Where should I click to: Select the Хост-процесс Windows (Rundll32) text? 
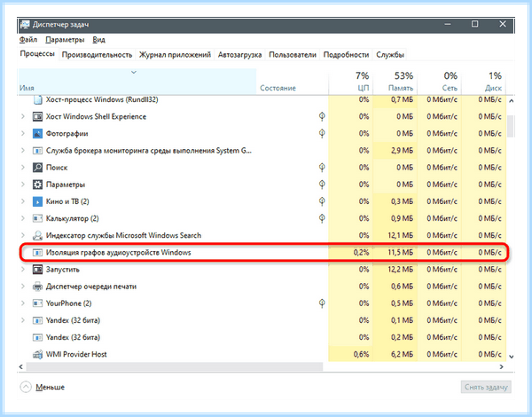102,99
